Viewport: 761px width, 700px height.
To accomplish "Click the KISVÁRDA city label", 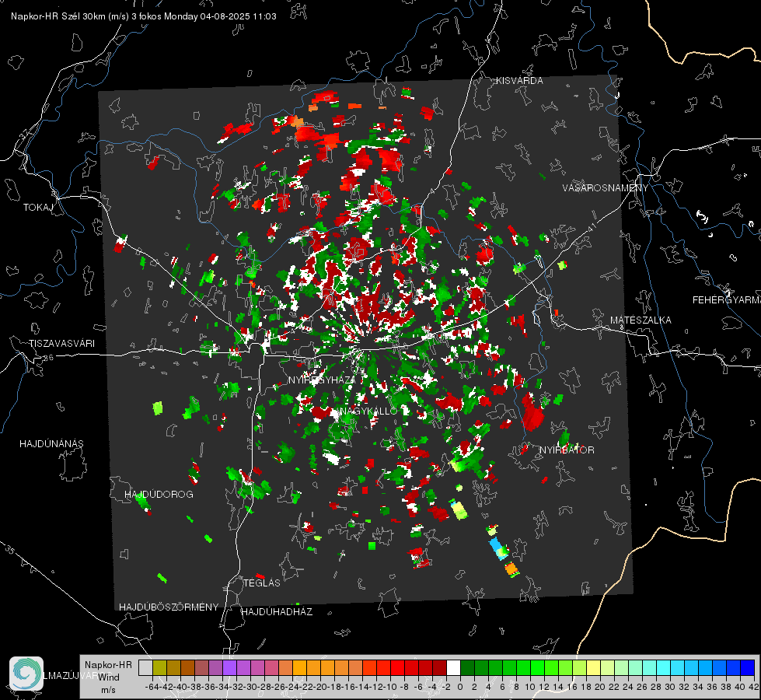I will 519,81.
